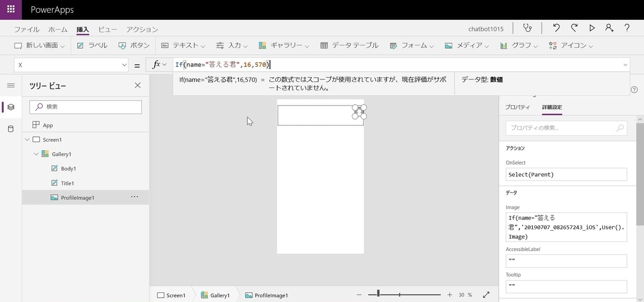Screen dimensions: 644x302
Task: Open the ファイル menu
Action: tap(27, 30)
